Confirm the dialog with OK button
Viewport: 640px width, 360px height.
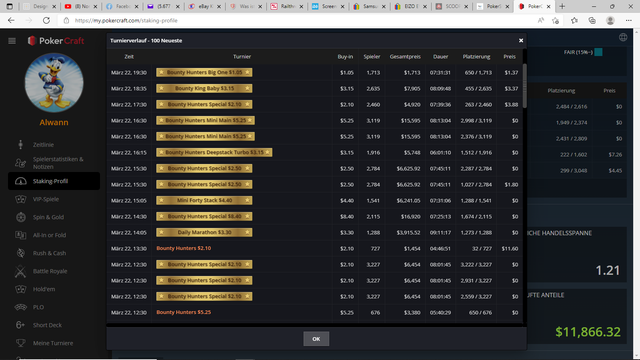316,339
